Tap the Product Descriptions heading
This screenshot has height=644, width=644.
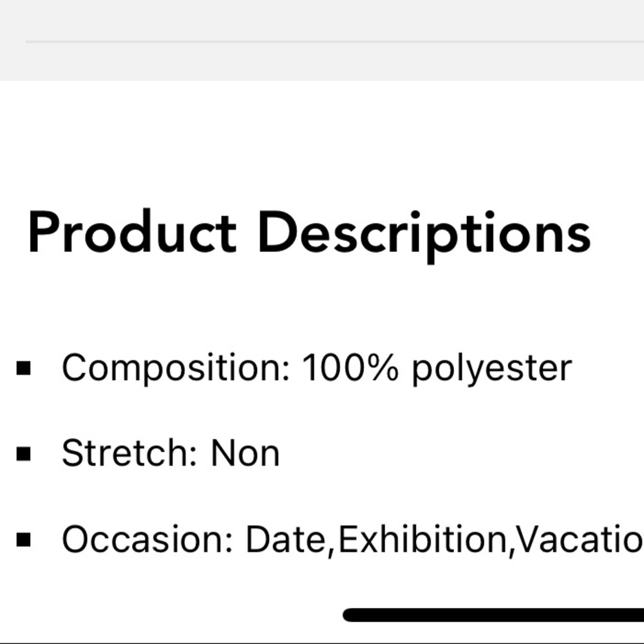point(309,235)
